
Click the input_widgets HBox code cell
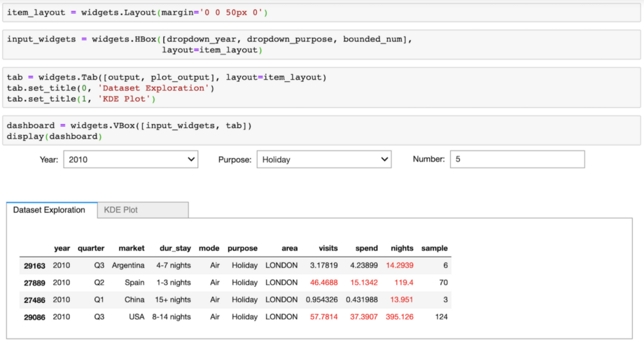tap(321, 44)
